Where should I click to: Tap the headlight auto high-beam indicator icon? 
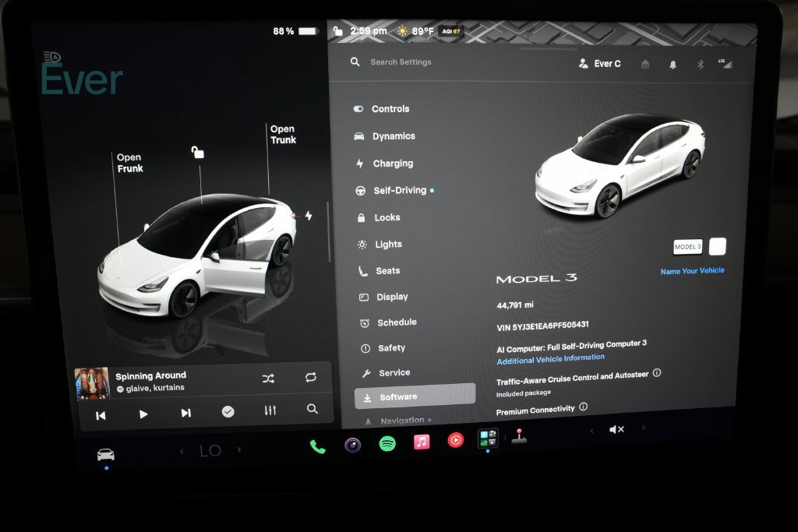pyautogui.click(x=52, y=56)
